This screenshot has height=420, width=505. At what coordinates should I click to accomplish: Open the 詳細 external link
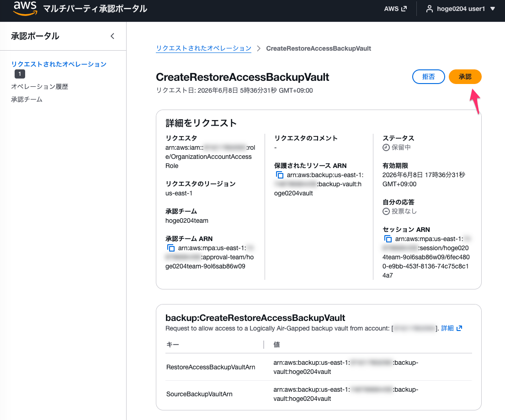tap(452, 328)
